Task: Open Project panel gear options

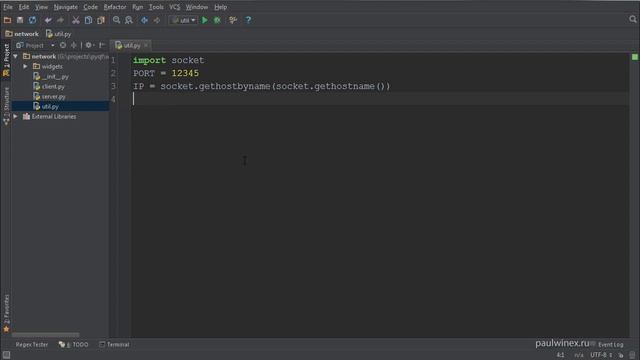Action: (x=89, y=45)
